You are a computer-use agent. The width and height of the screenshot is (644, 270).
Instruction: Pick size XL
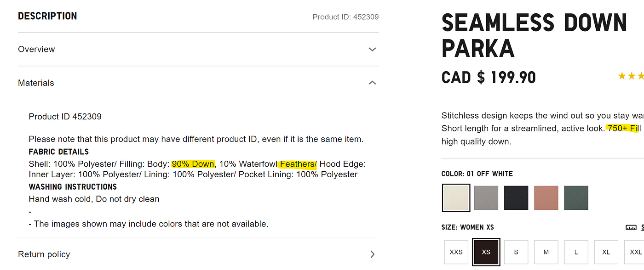606,252
